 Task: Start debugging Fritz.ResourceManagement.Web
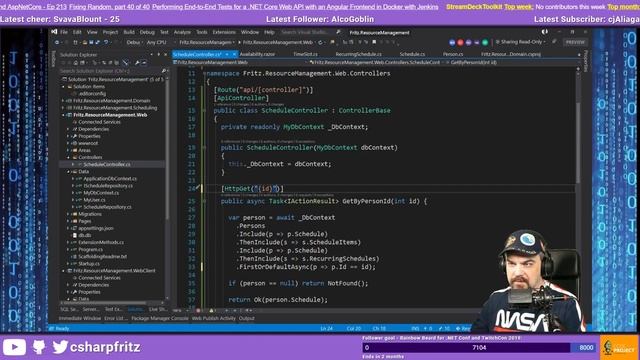(x=277, y=42)
